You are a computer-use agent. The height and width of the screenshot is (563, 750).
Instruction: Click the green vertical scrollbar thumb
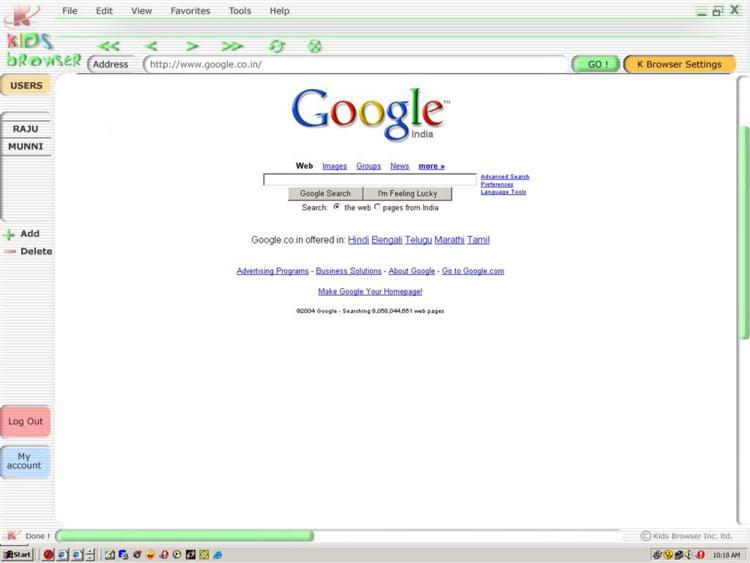pyautogui.click(x=744, y=232)
